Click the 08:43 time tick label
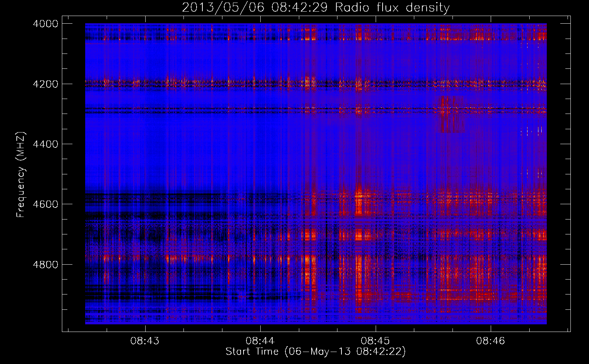 (145, 341)
